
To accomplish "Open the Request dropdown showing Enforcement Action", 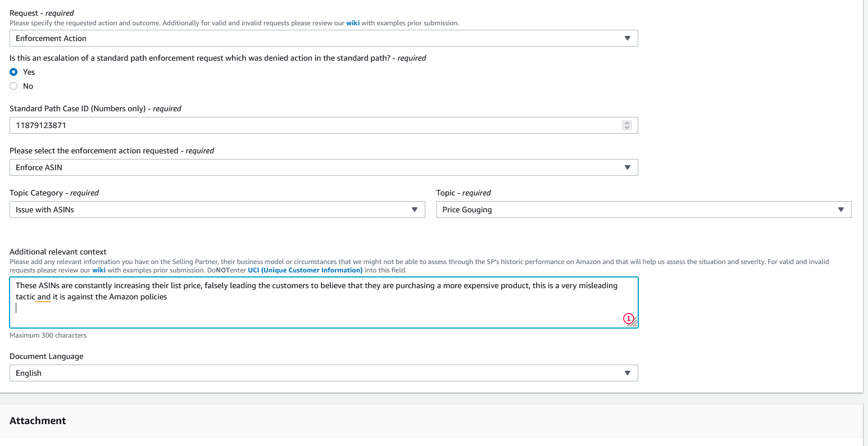I will pos(323,38).
